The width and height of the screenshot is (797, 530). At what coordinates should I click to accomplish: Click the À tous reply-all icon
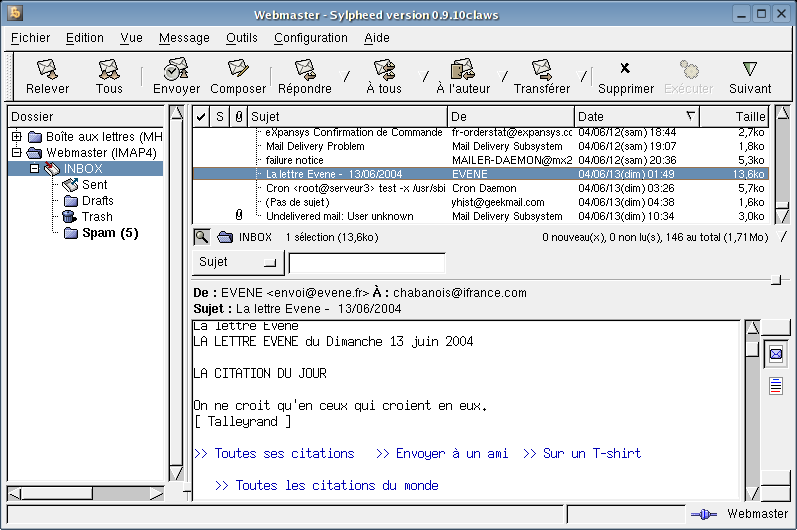coord(384,69)
